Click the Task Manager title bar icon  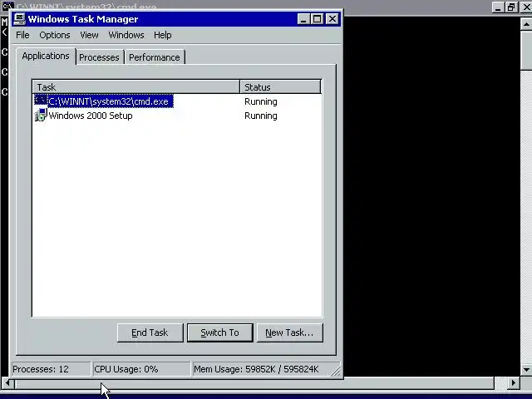pos(19,19)
